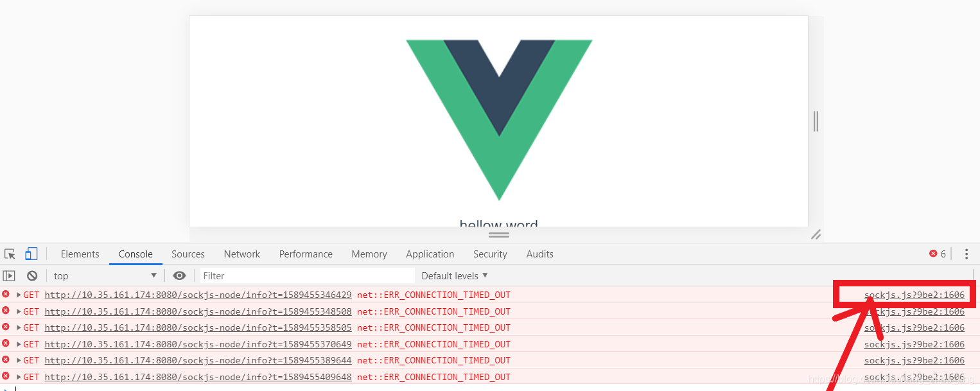Image resolution: width=980 pixels, height=391 pixels.
Task: Click the red error count indicator showing 6
Action: (938, 254)
